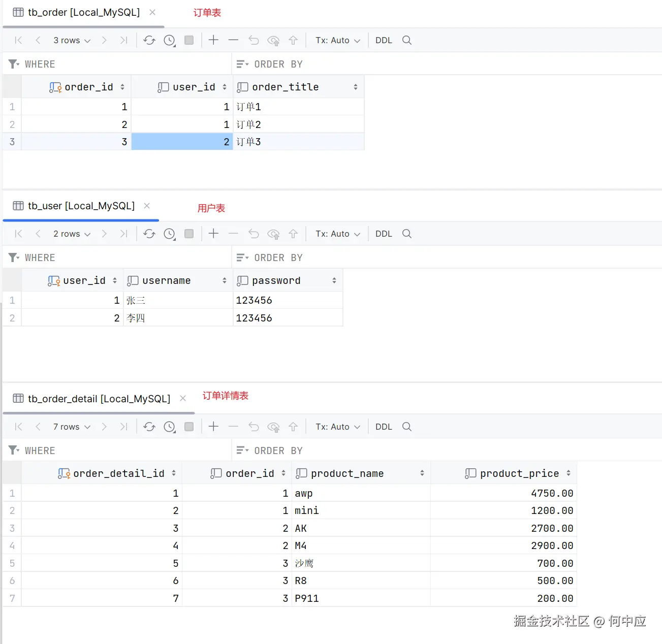Add a new row in tb_user
Image resolution: width=662 pixels, height=644 pixels.
point(213,234)
